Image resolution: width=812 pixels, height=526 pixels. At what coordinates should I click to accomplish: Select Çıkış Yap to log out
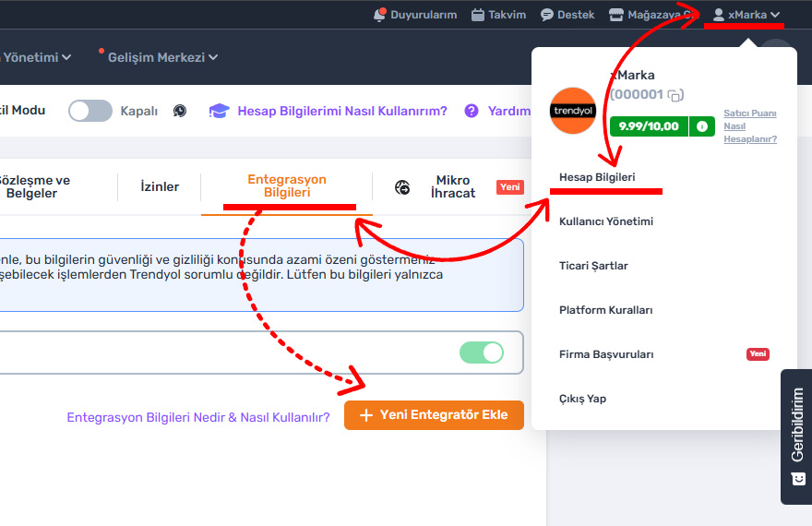pyautogui.click(x=582, y=400)
